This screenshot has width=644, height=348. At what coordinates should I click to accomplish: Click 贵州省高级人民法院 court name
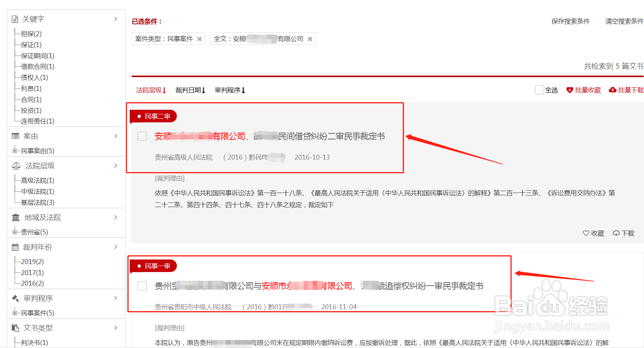click(x=183, y=157)
